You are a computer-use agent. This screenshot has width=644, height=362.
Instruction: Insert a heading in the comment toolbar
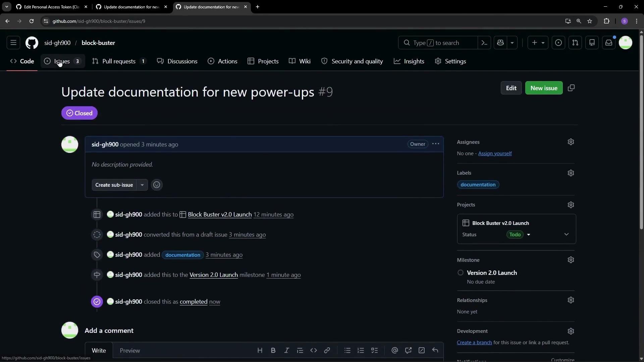coord(260,350)
